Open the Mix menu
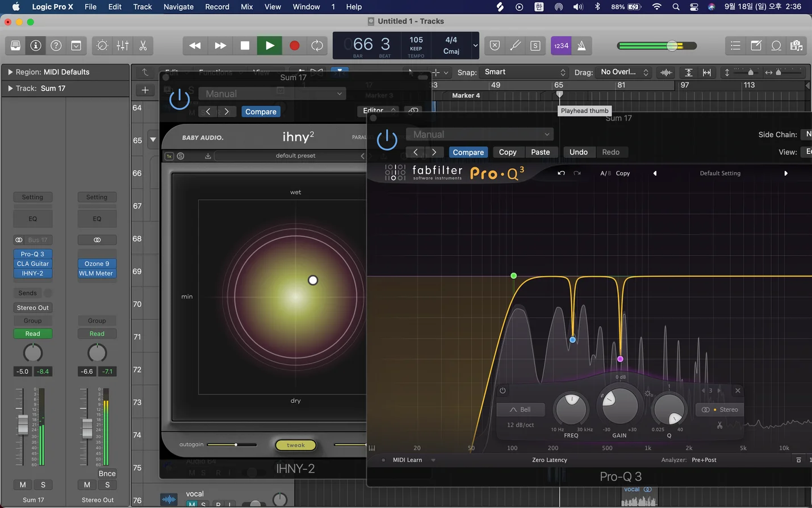 246,7
